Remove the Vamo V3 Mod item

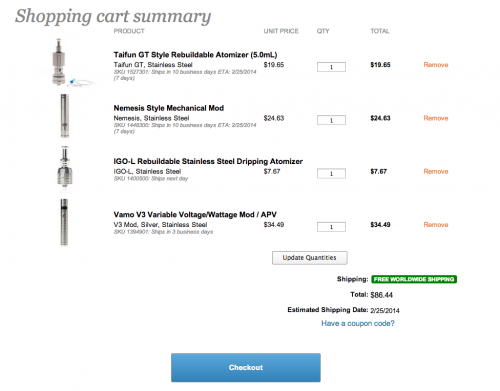point(436,225)
